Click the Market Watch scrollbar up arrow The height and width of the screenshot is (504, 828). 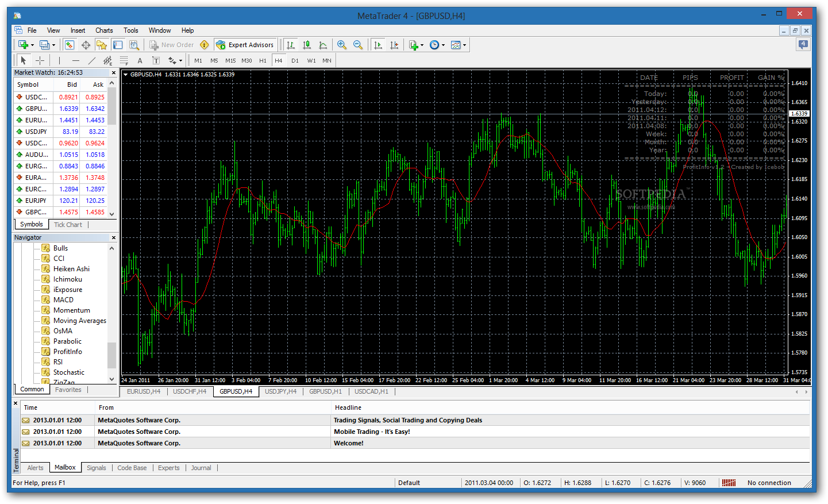tap(111, 83)
